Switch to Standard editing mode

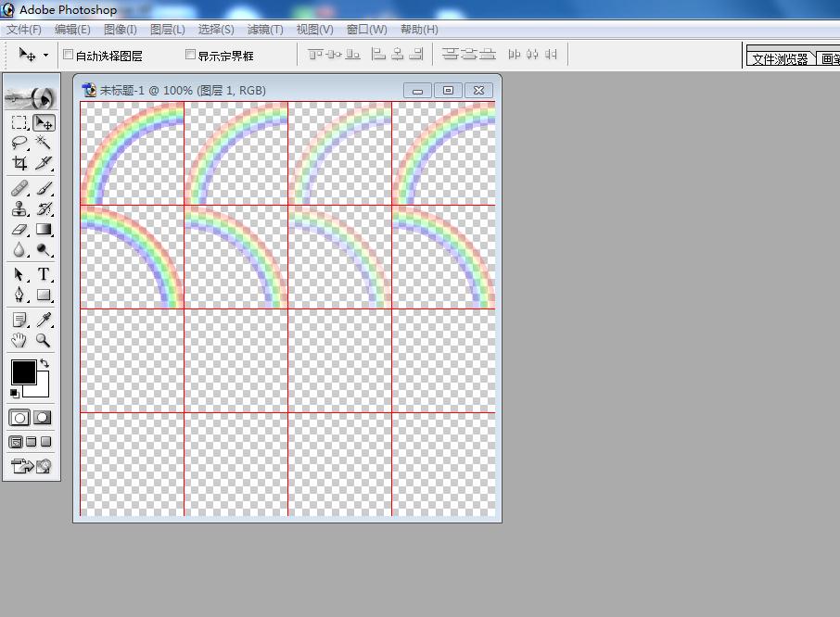[x=19, y=418]
